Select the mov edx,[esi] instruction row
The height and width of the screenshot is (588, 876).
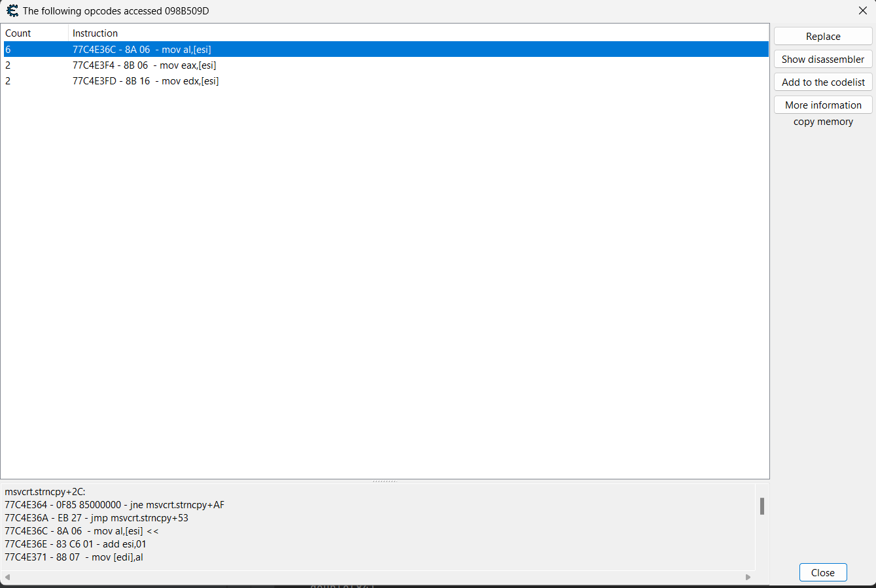tap(386, 81)
